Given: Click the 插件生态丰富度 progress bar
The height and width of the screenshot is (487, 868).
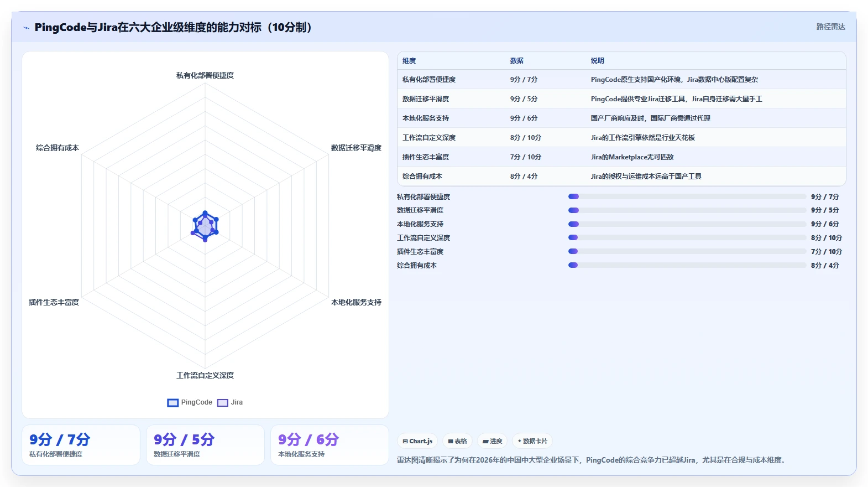Looking at the screenshot, I should click(687, 251).
